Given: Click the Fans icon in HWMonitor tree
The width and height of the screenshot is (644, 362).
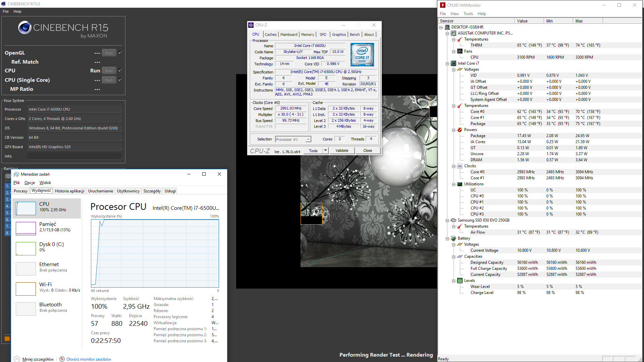Looking at the screenshot, I should click(x=460, y=51).
